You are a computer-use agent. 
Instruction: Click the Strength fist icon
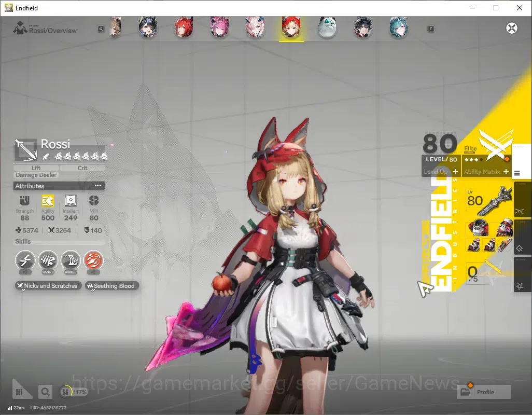click(24, 201)
